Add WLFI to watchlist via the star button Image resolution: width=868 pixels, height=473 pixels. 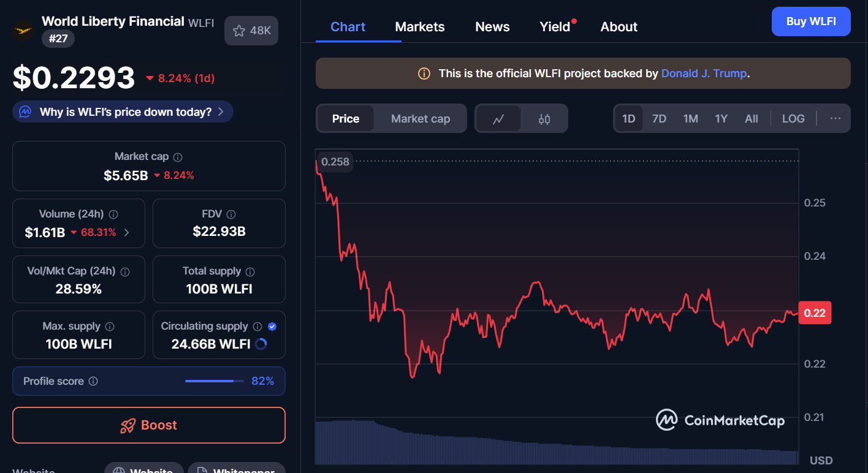251,31
